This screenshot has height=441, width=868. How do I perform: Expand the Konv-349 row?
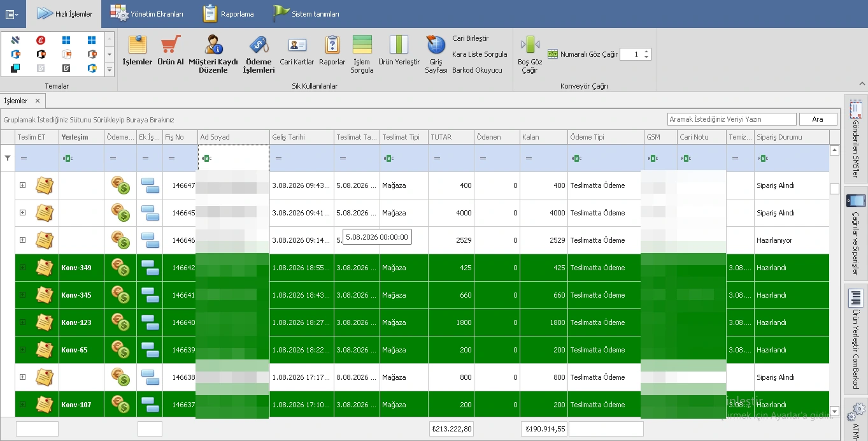(22, 268)
